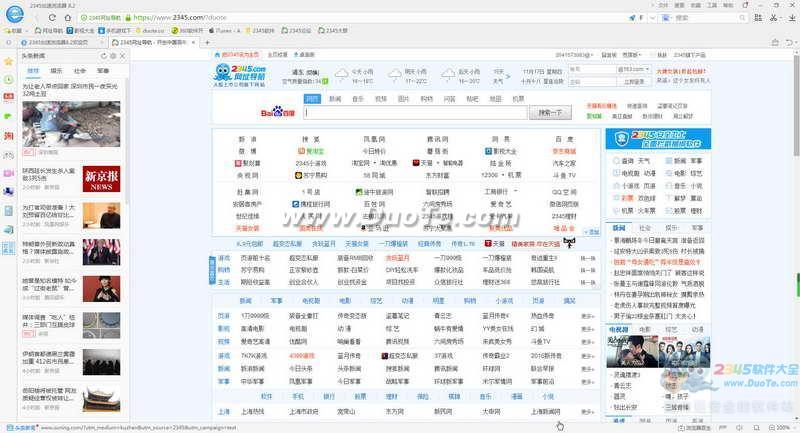
Task: Open the duote.com bookmark
Action: coord(149,31)
